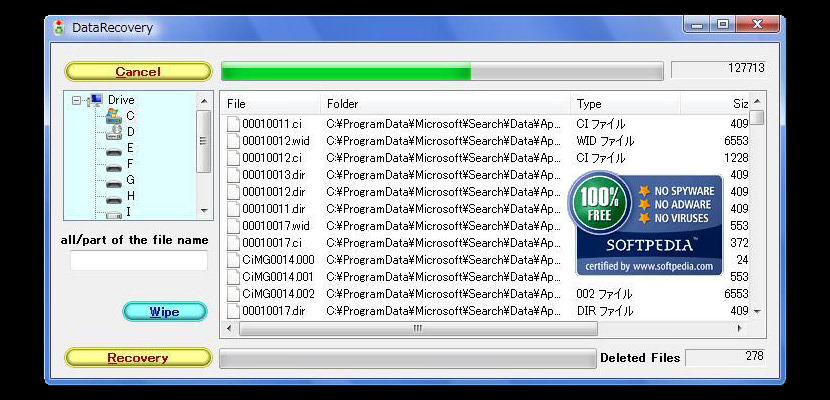The height and width of the screenshot is (400, 830).
Task: Click the DataRecovery title bar app icon
Action: (x=59, y=28)
